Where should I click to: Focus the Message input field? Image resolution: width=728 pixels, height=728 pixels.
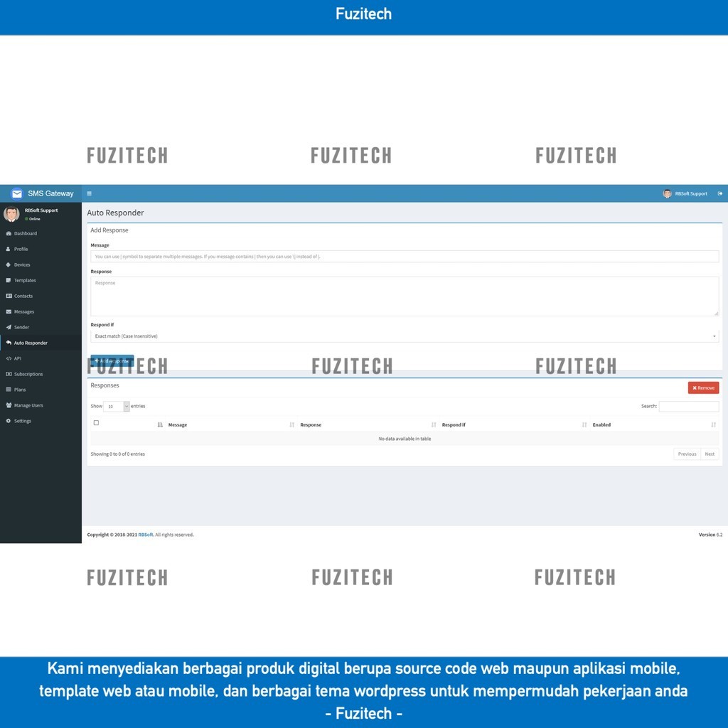point(405,256)
